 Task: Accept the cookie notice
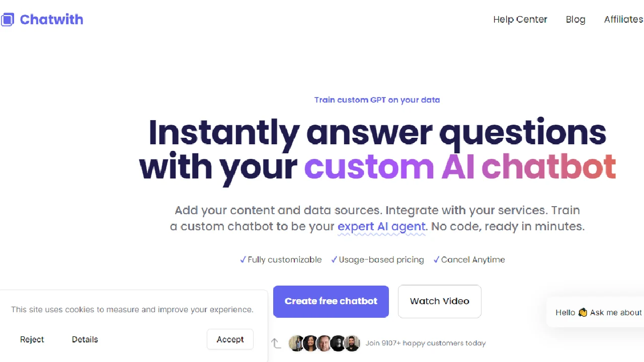(x=230, y=339)
